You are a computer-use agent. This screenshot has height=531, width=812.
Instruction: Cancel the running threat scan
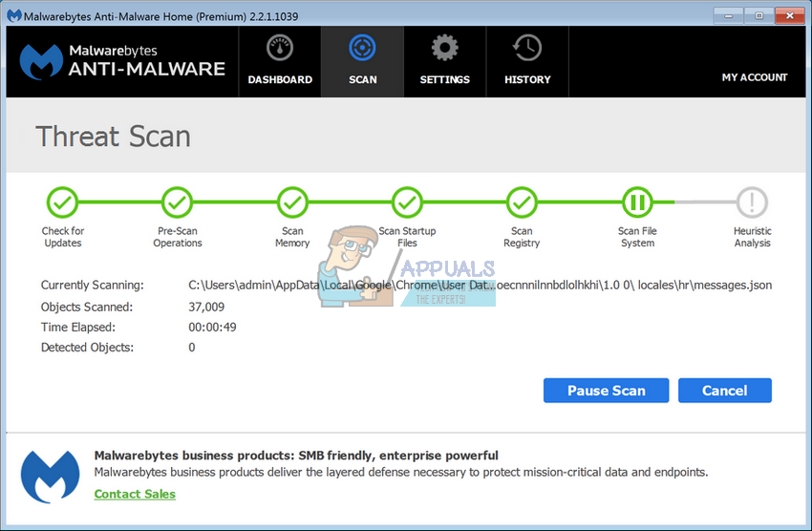724,391
